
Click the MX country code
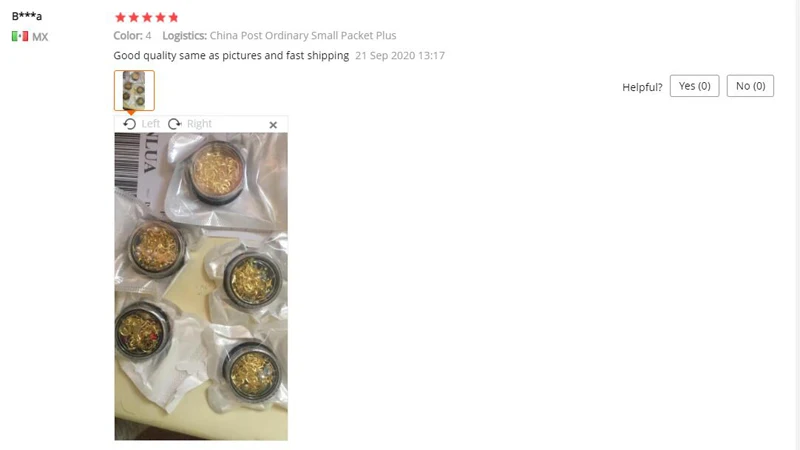40,37
